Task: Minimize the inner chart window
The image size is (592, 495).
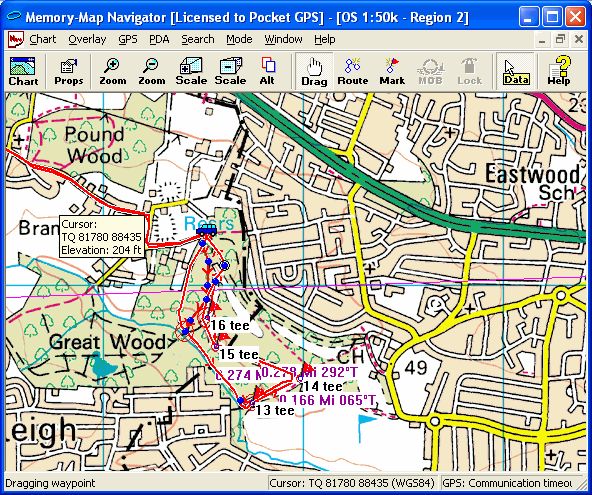Action: (x=542, y=39)
